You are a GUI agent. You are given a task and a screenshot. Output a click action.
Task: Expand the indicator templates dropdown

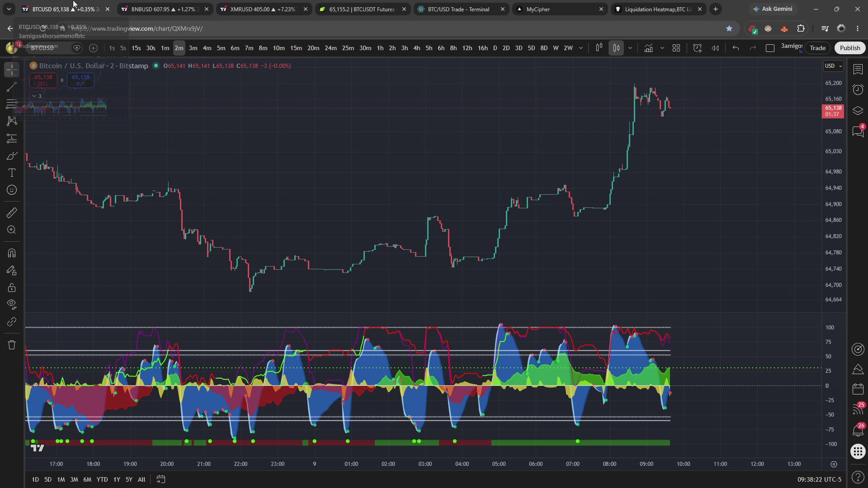(662, 48)
